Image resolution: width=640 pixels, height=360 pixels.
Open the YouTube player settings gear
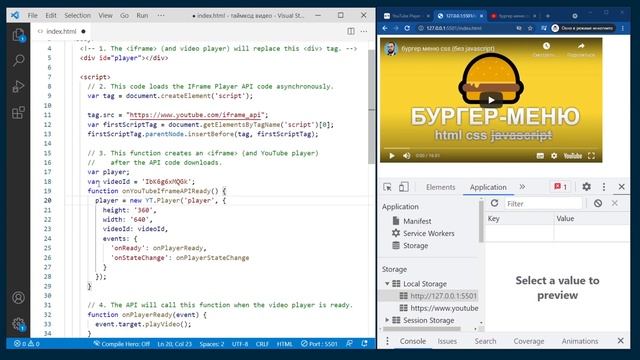554,156
